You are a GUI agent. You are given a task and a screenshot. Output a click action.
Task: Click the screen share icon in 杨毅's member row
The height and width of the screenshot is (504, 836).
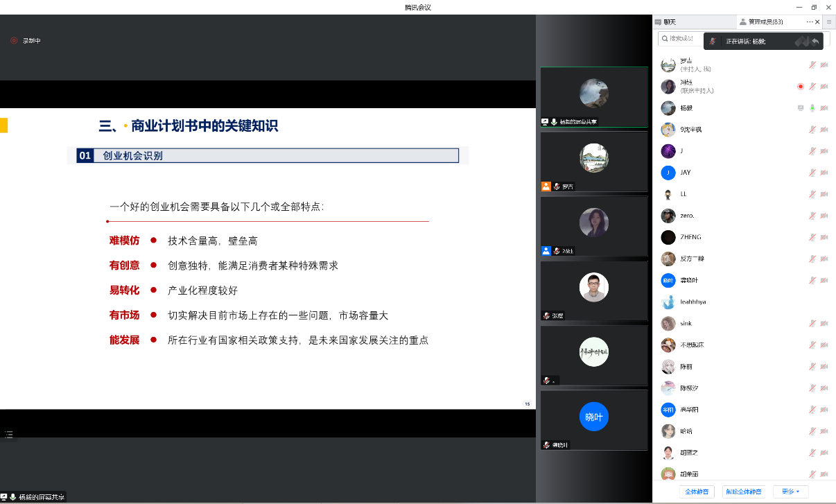[801, 108]
